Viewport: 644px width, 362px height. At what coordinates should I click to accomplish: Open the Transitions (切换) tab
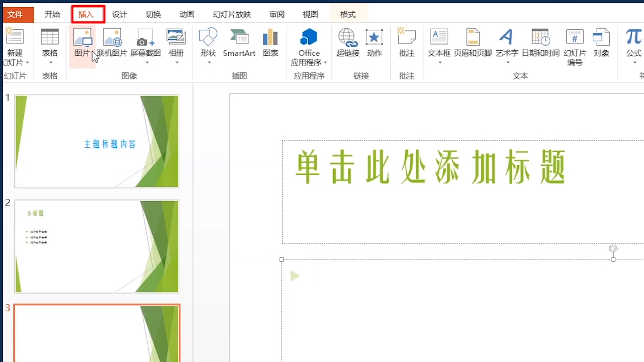coord(153,14)
